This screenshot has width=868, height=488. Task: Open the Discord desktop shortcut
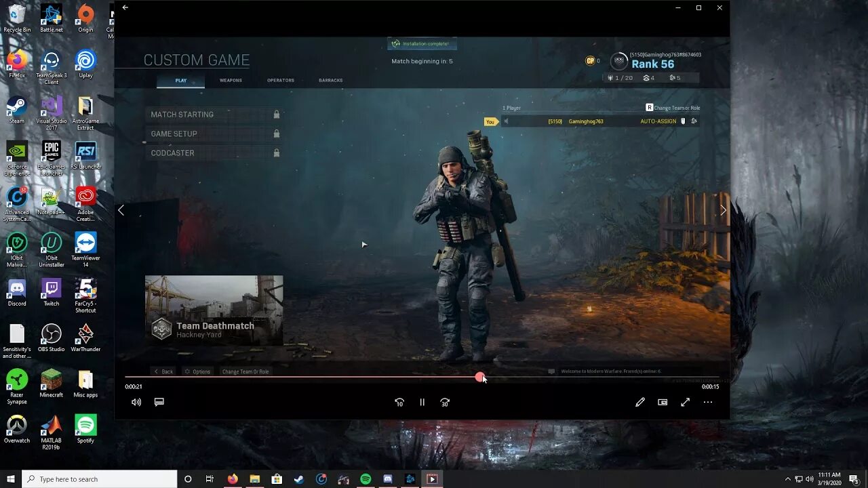click(x=17, y=291)
